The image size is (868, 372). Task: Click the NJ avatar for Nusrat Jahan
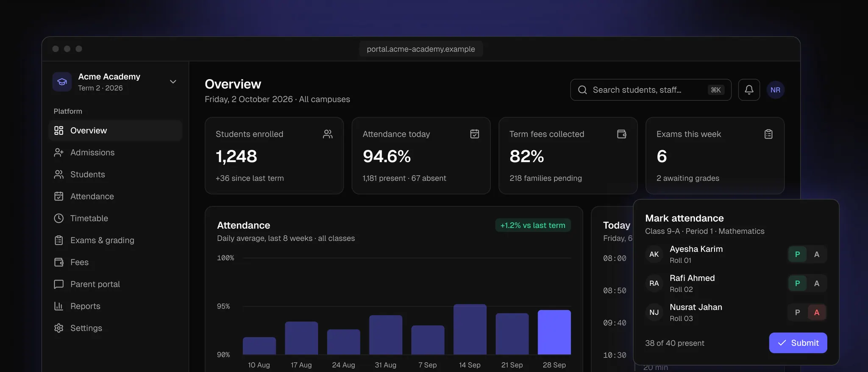pyautogui.click(x=654, y=312)
